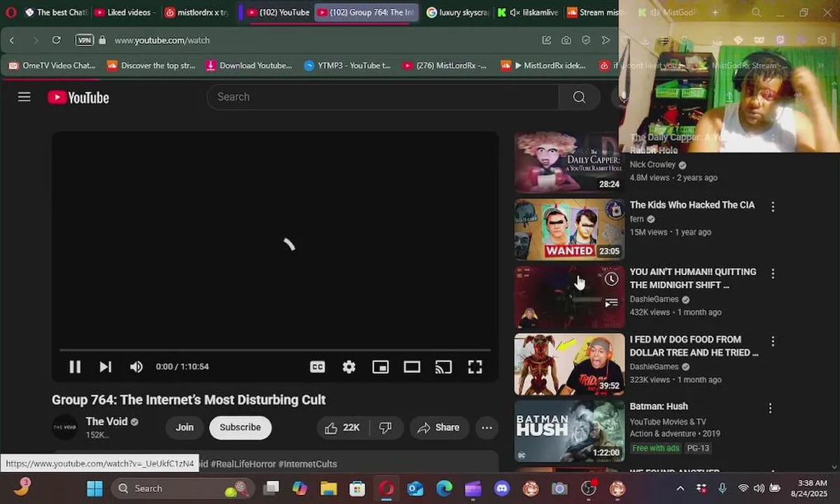Open I FED MY DOG FOOD video title
The width and height of the screenshot is (840, 504).
pyautogui.click(x=694, y=346)
